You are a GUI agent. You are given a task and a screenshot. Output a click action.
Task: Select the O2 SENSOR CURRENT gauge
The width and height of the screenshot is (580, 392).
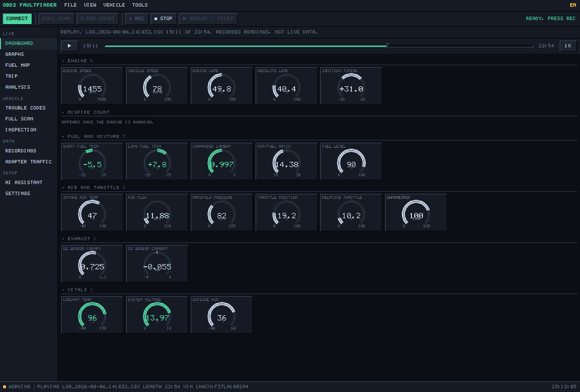point(157,263)
